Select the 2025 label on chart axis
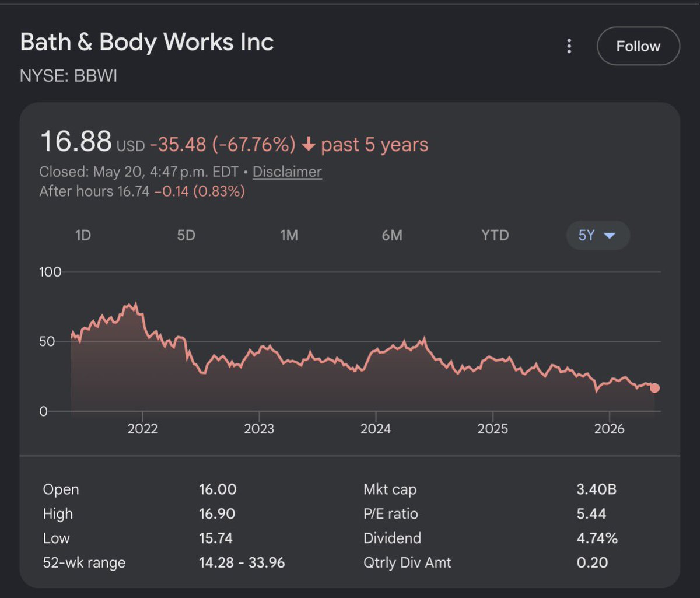Screen dimensions: 700x598 [x=492, y=429]
